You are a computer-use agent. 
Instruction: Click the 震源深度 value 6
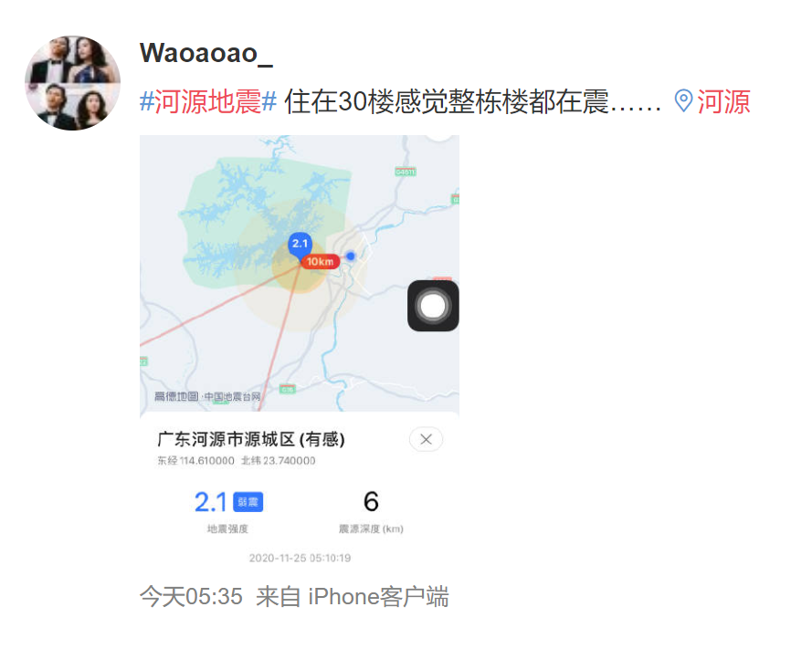click(x=371, y=501)
